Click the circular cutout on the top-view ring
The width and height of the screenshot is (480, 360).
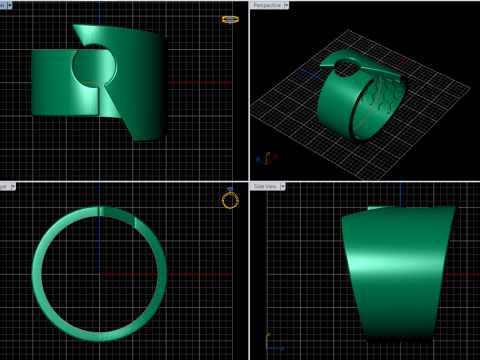click(94, 65)
